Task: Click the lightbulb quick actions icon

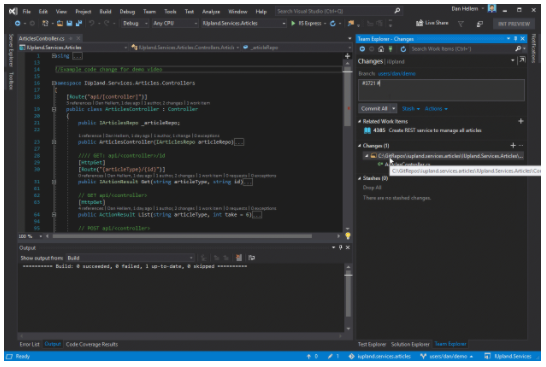Action: 348,236
